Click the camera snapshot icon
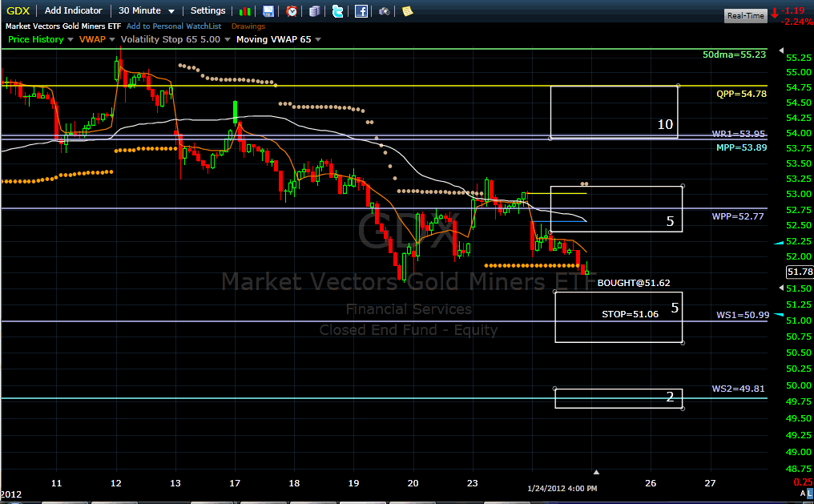This screenshot has height=504, width=814. (384, 11)
